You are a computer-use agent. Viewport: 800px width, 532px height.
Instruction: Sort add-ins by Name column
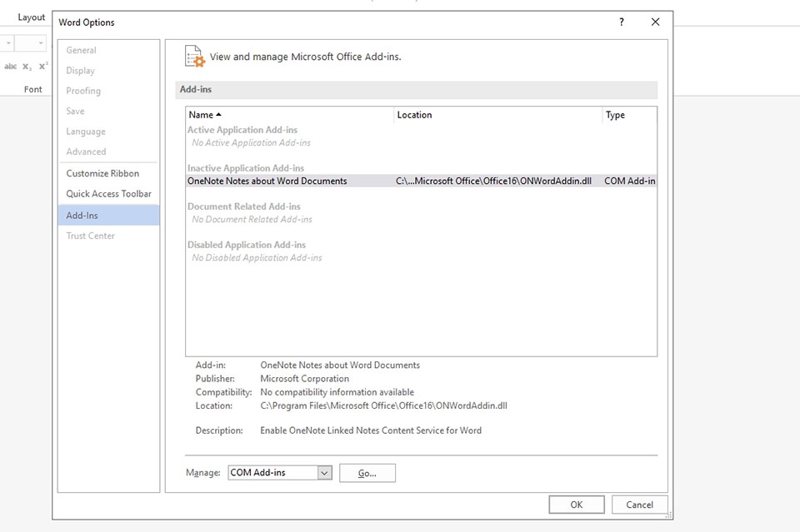coord(290,115)
